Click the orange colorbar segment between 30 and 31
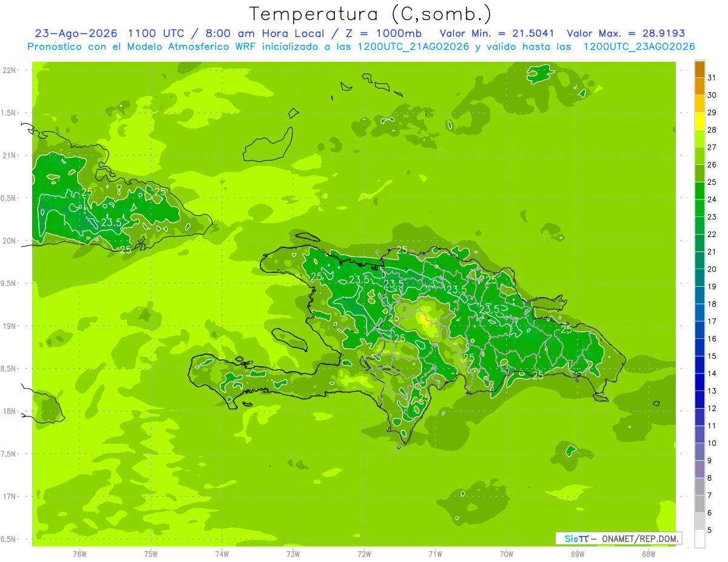 699,86
